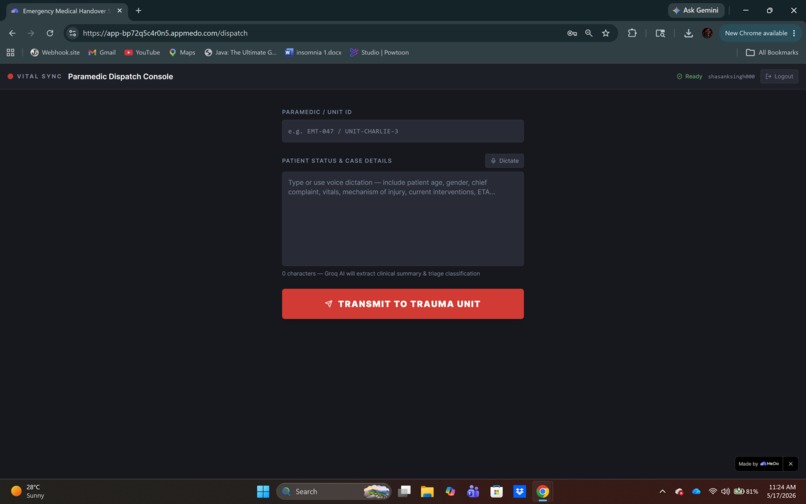Reload the dispatch page
806x504 pixels.
click(x=50, y=33)
